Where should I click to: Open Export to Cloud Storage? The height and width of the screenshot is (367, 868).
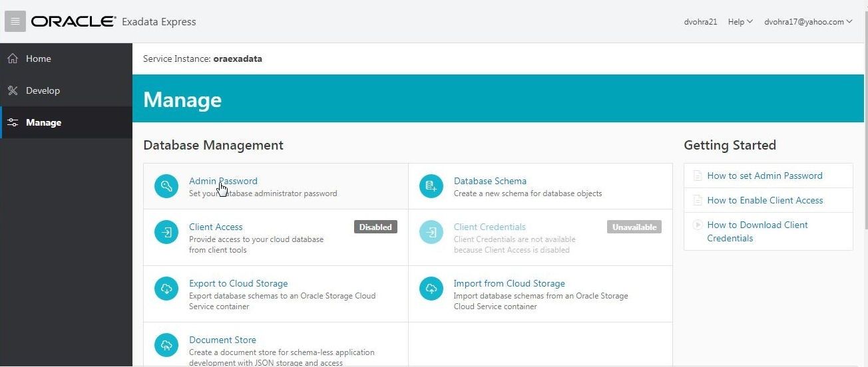tap(238, 283)
